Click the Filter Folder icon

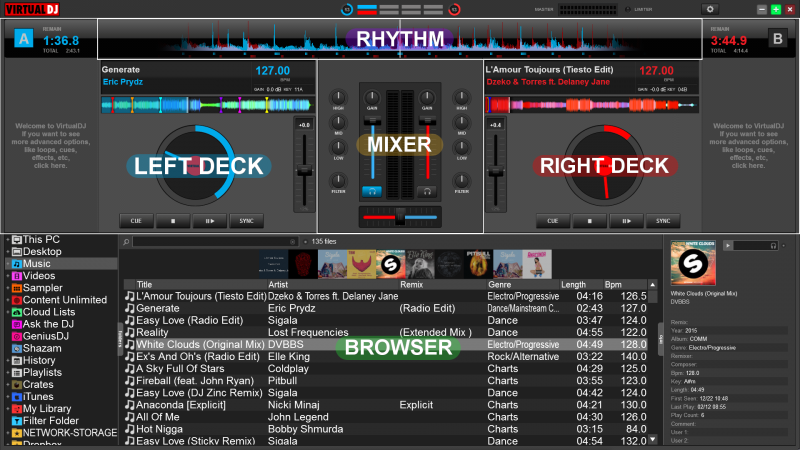(17, 421)
